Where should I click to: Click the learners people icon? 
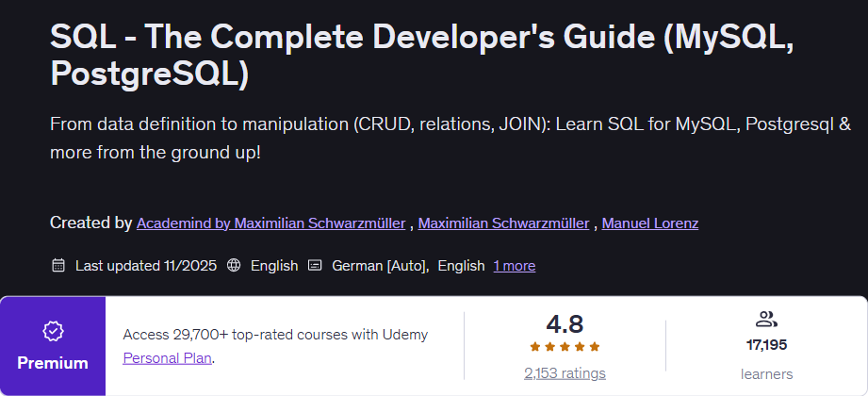pyautogui.click(x=766, y=319)
